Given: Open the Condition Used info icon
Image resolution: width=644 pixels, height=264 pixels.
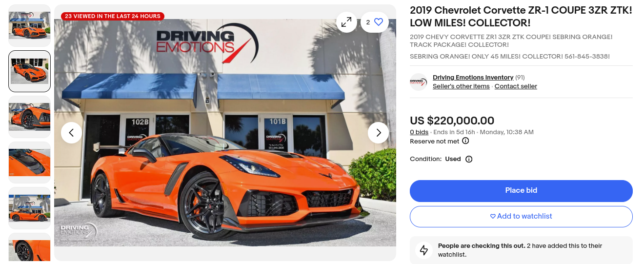Looking at the screenshot, I should pos(469,159).
